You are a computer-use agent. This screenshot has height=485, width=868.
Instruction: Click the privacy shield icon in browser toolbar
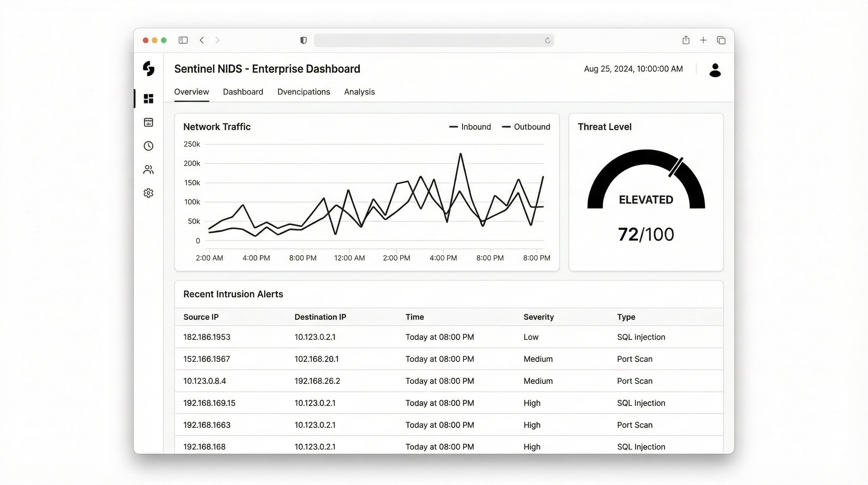[x=303, y=40]
